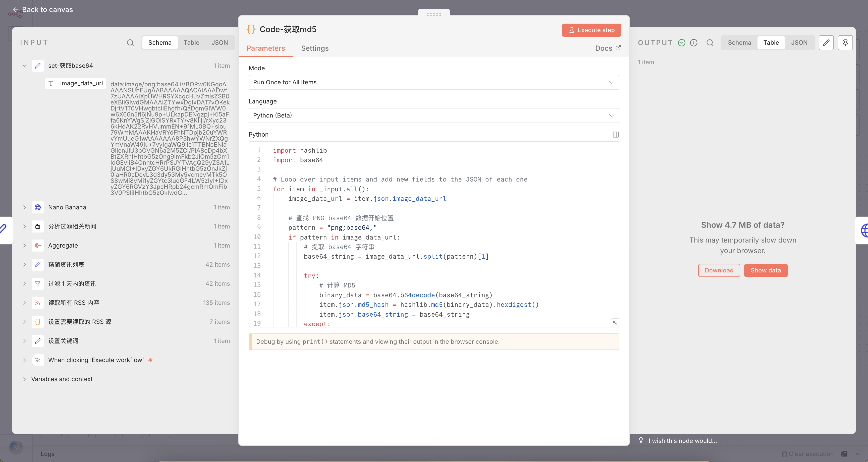868x462 pixels.
Task: Click the output panel search icon
Action: pyautogui.click(x=710, y=43)
